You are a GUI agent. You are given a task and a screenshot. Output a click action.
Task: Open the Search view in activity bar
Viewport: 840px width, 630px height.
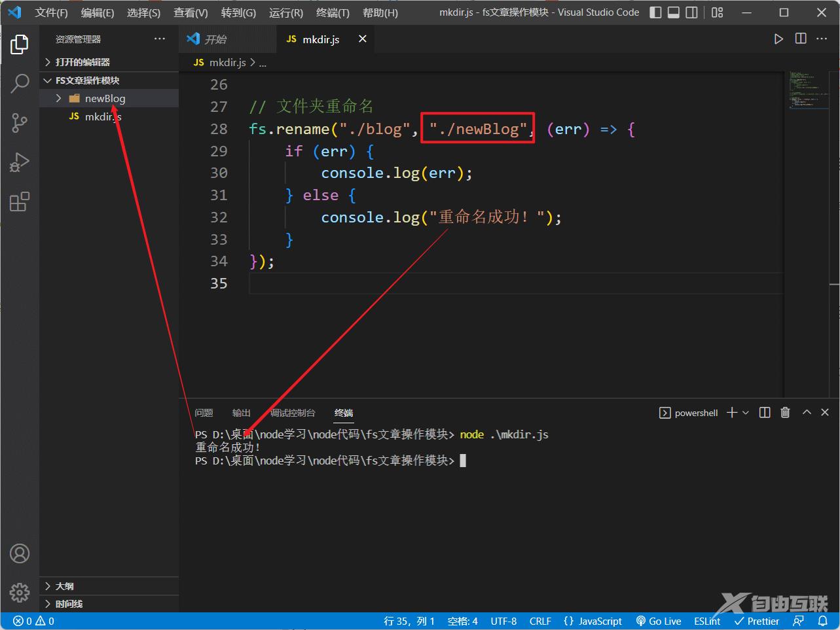tap(20, 83)
